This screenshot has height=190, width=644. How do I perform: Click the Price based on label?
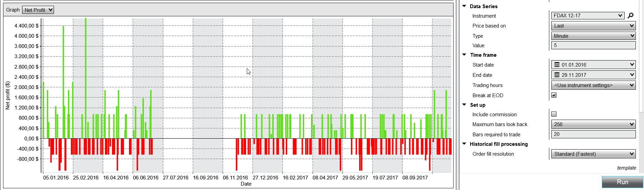[489, 26]
